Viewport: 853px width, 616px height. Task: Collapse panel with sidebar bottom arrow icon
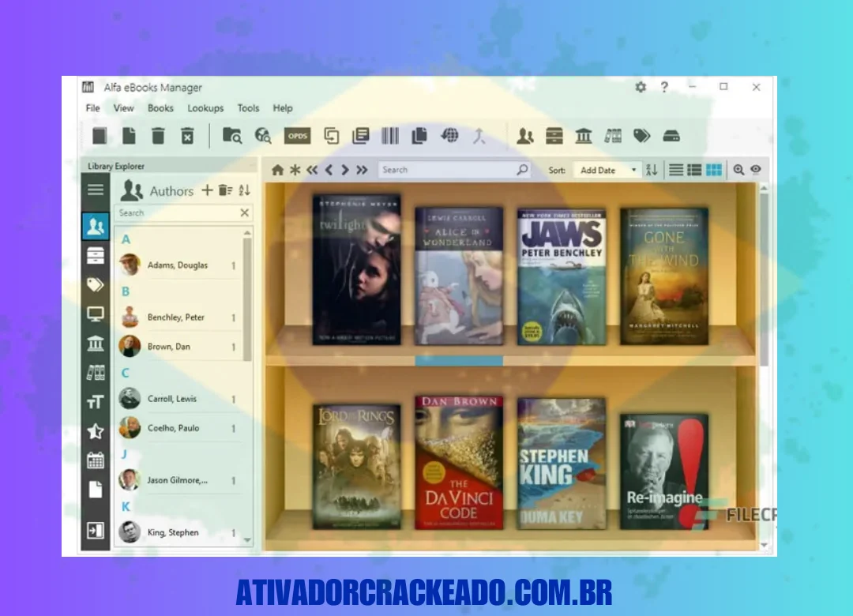coord(96,530)
